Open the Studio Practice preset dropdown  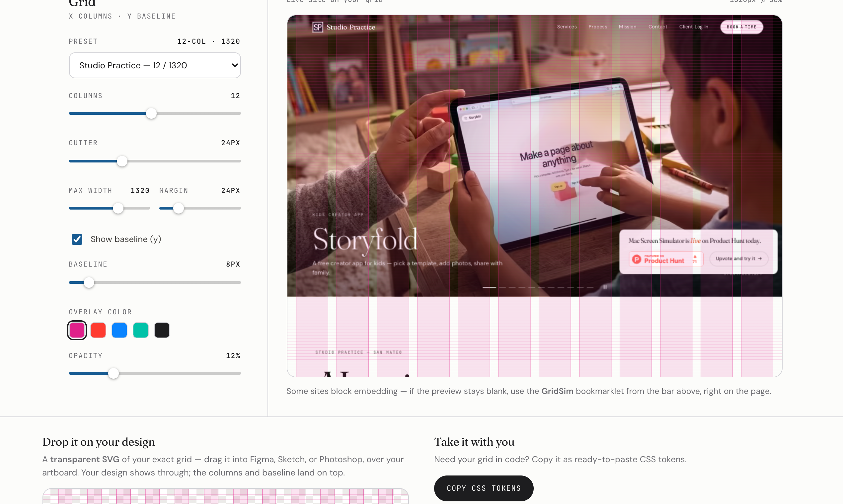coord(155,65)
